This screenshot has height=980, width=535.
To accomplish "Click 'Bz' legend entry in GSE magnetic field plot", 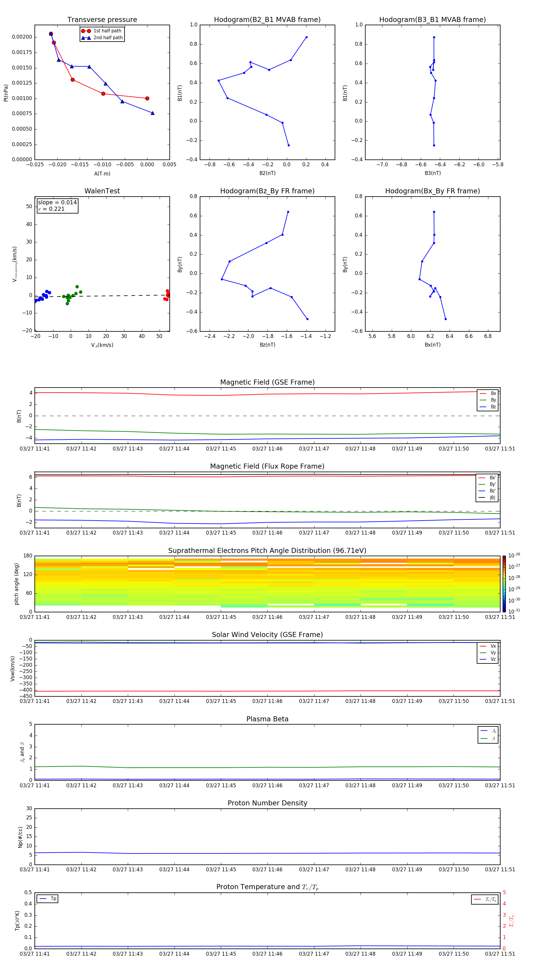I will tap(488, 407).
